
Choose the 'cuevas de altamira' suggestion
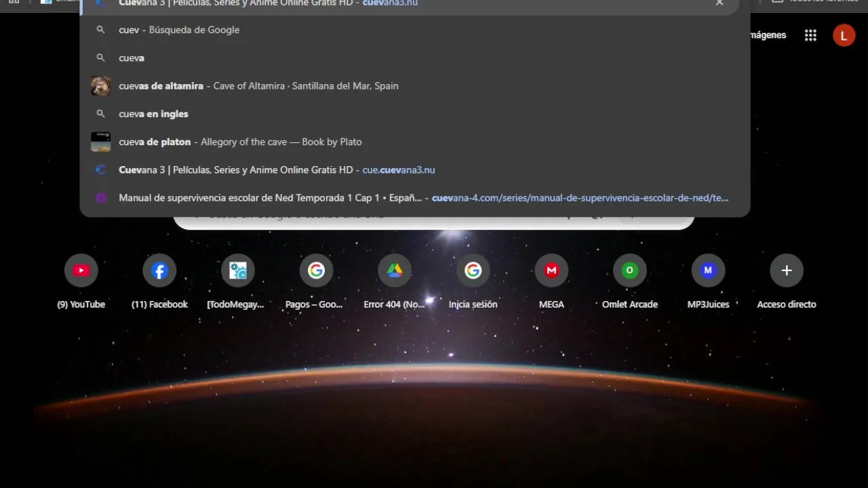(415, 86)
